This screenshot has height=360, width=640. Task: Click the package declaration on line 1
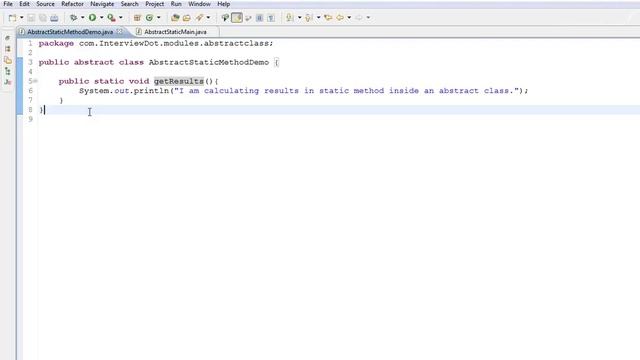pos(156,43)
